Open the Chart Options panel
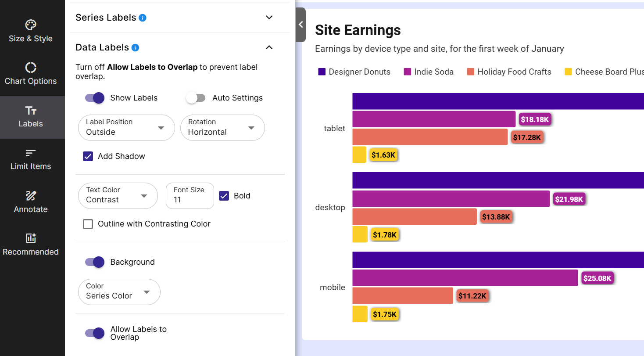The image size is (644, 356). click(30, 73)
